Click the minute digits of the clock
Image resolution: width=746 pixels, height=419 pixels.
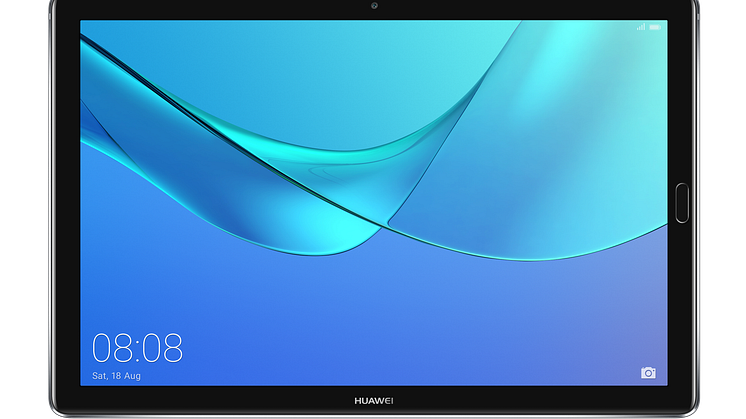pyautogui.click(x=164, y=347)
